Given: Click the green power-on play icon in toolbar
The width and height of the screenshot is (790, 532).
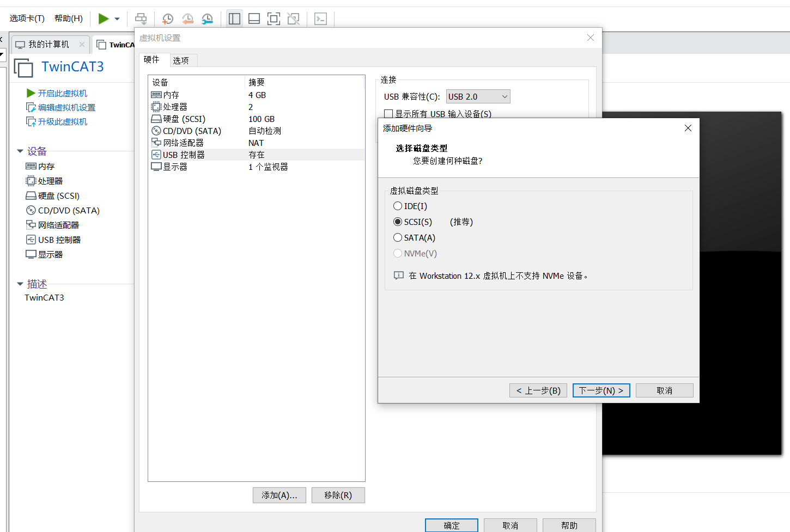Looking at the screenshot, I should [x=103, y=19].
